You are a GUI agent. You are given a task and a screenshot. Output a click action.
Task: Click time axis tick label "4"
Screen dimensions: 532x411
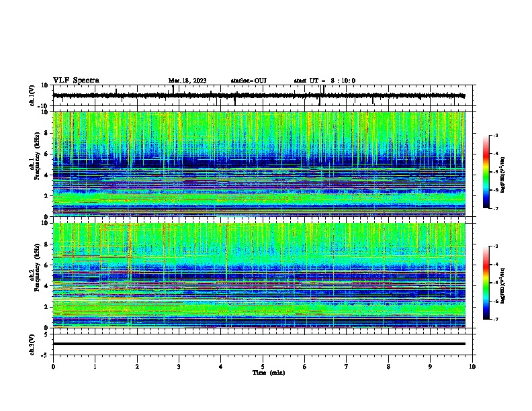[x=220, y=367]
